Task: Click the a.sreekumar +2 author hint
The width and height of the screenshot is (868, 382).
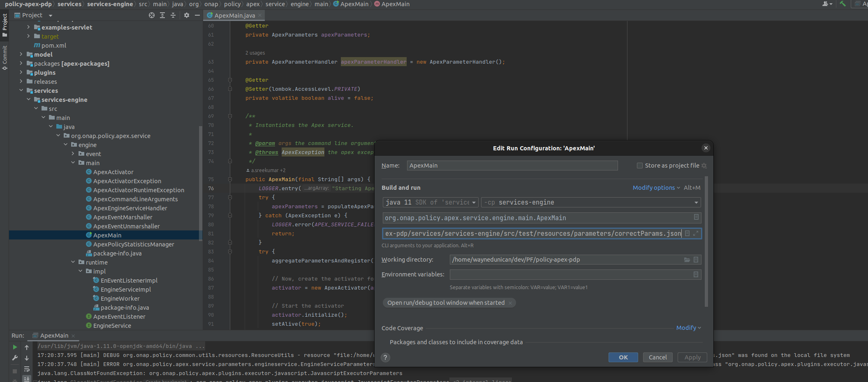Action: tap(266, 170)
